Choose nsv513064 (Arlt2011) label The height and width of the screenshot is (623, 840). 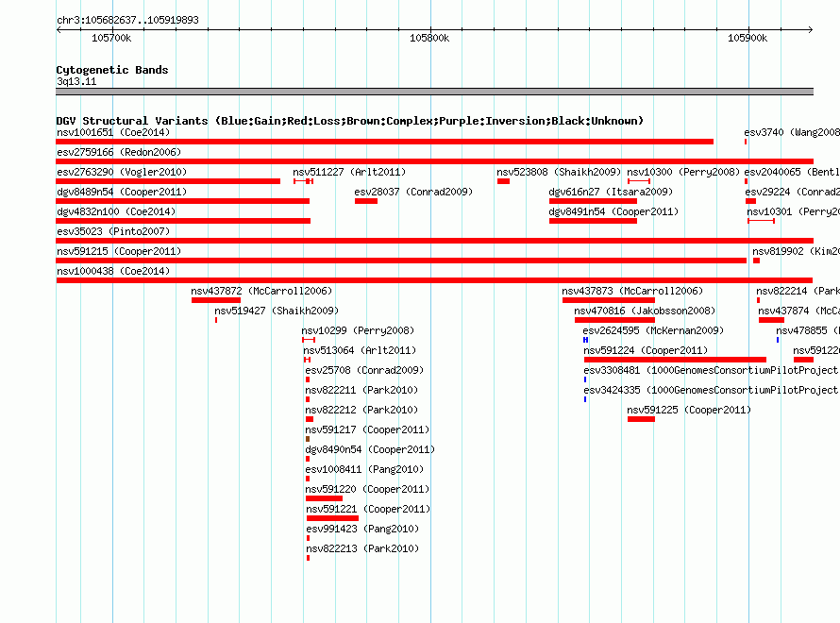[x=360, y=350]
